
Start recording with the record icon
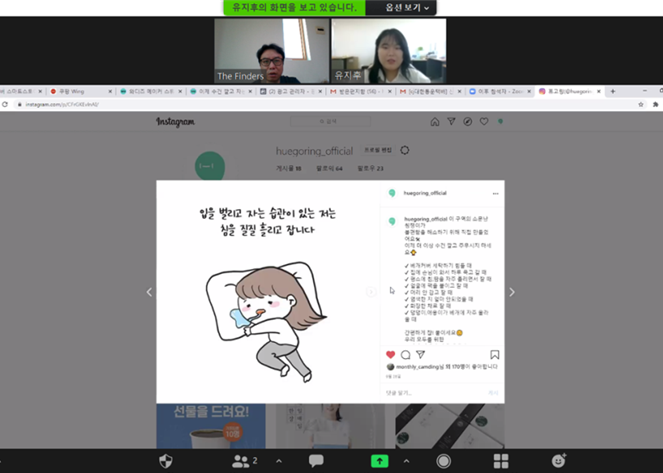click(444, 461)
